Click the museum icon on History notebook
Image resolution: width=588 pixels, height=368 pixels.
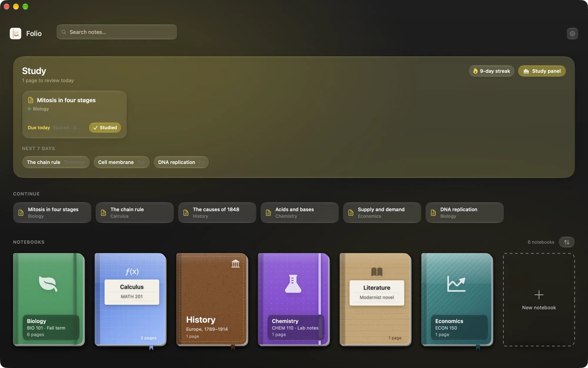(235, 263)
